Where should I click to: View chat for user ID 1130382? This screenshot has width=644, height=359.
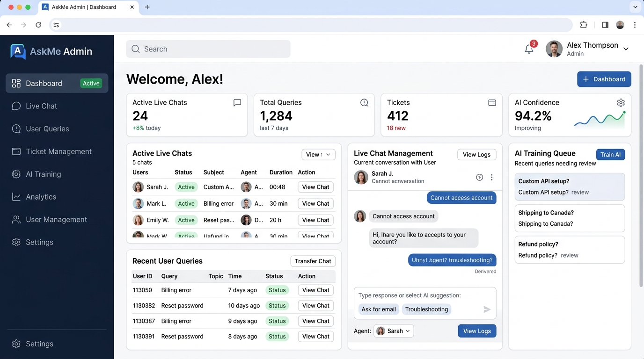[315, 306]
